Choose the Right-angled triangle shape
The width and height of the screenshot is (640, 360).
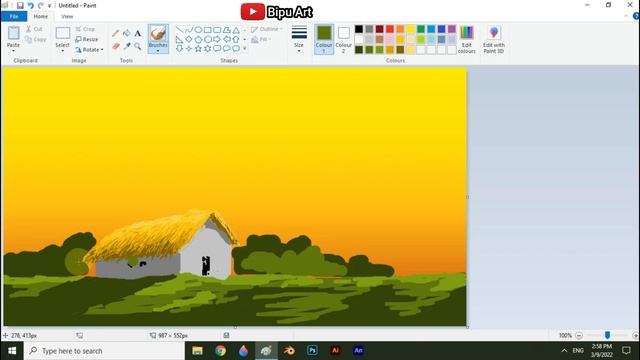(180, 40)
